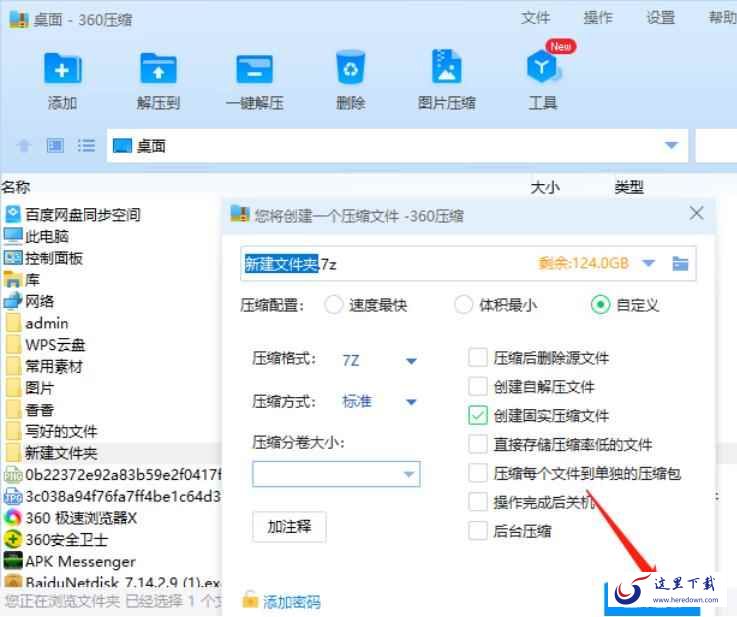Open the 操作 menu

pyautogui.click(x=598, y=18)
